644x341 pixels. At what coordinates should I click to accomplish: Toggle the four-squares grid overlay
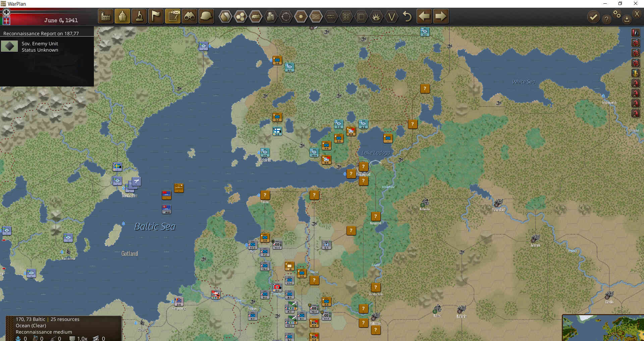click(346, 16)
